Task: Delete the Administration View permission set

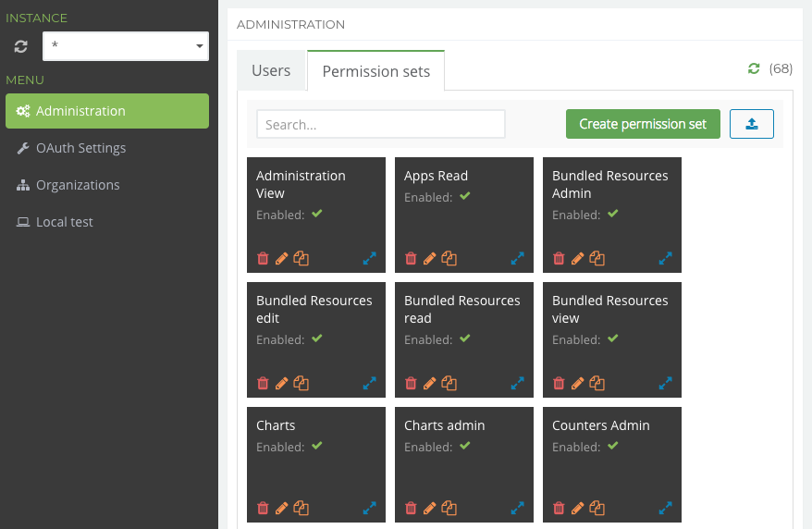Action: point(263,259)
